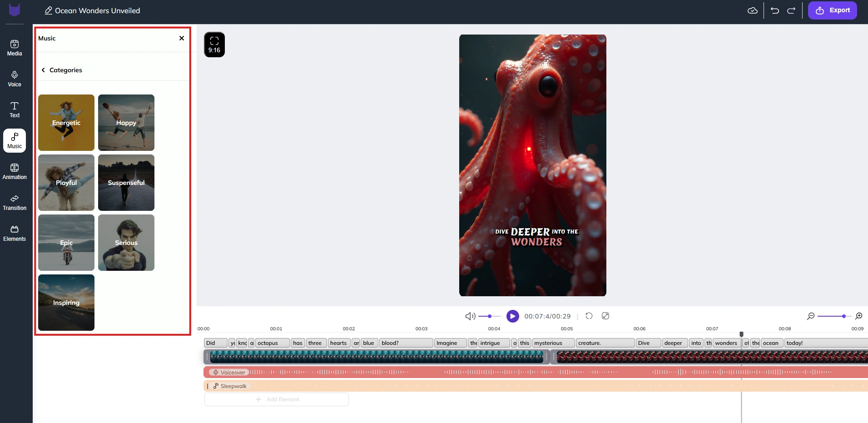Close the Music panel
Viewport: 868px width, 423px height.
182,38
